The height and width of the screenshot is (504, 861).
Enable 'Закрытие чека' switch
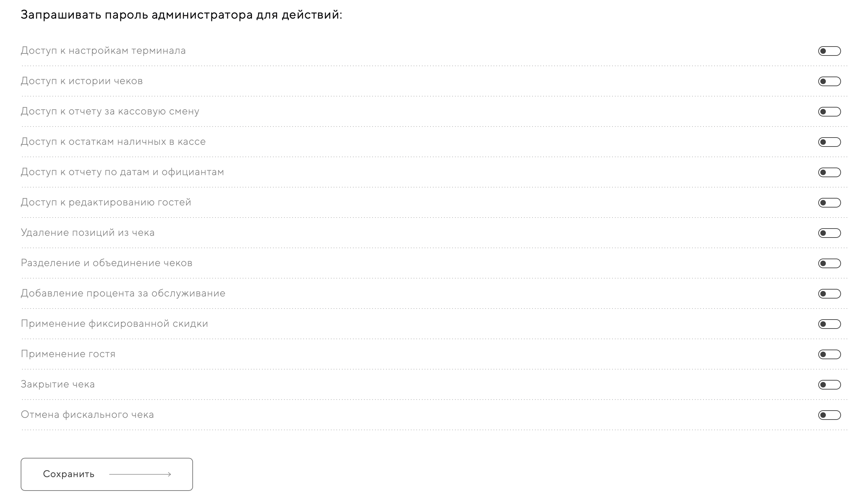[829, 385]
